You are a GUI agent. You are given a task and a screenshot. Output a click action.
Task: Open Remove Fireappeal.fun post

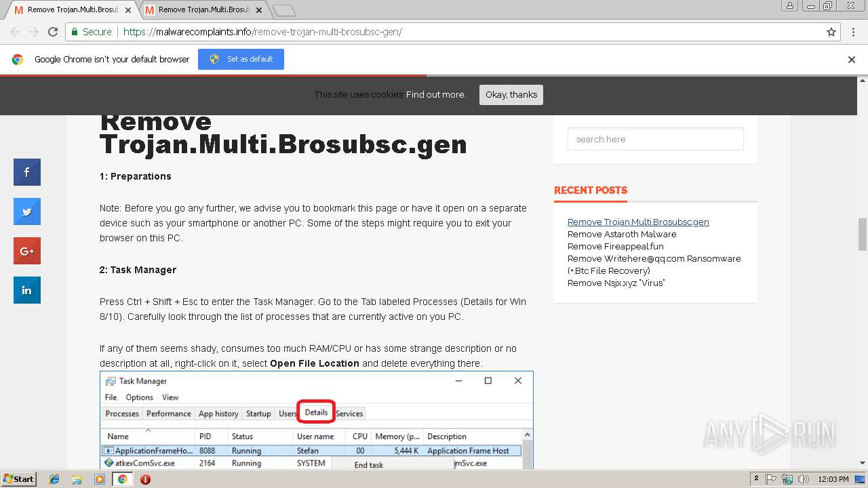click(x=616, y=246)
